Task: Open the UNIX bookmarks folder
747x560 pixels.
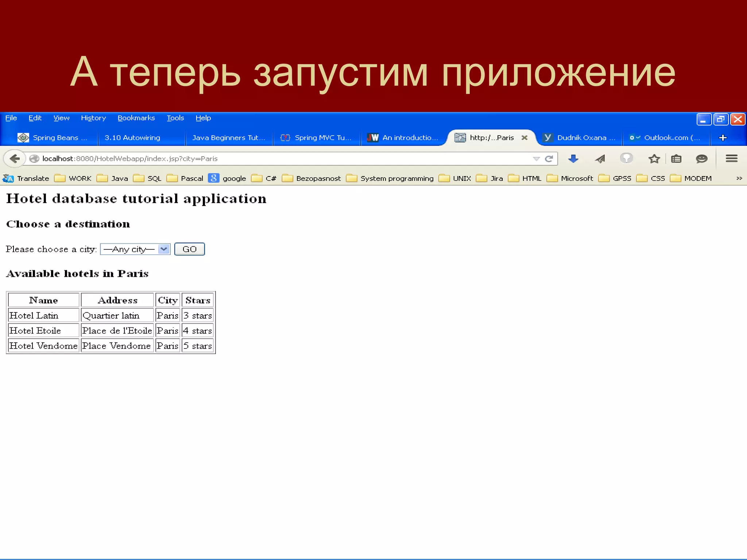Action: click(x=455, y=178)
